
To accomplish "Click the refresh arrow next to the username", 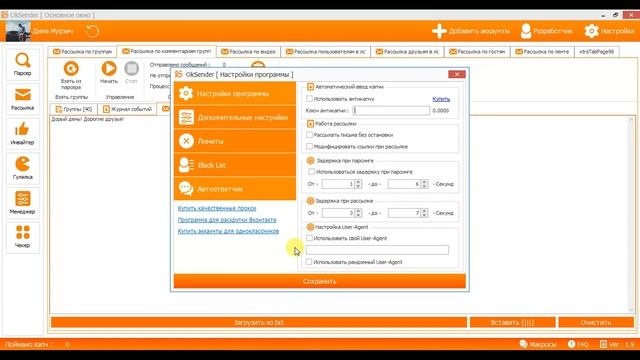I will (x=93, y=31).
